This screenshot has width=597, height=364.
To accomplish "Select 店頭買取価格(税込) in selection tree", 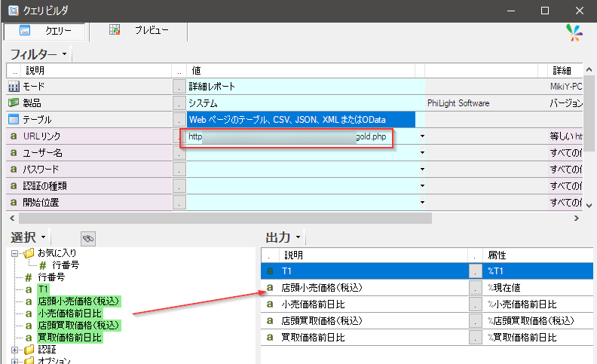I will click(x=79, y=326).
